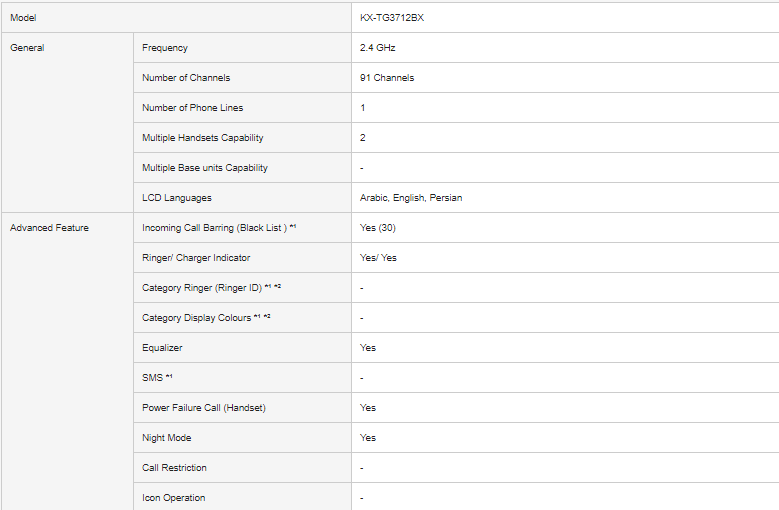Click Multiple Base units Capability label

(205, 168)
